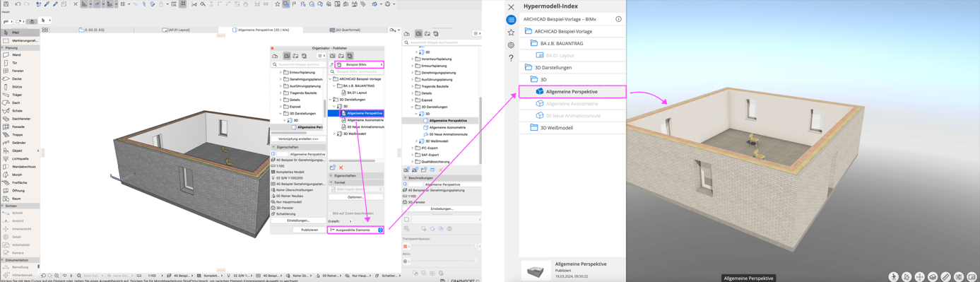
Task: Expand IFC-Export folder in Navigator
Action: pos(413,148)
